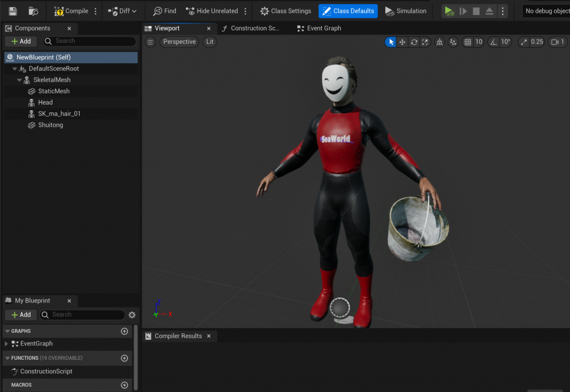Change grid snap value 10

click(479, 42)
